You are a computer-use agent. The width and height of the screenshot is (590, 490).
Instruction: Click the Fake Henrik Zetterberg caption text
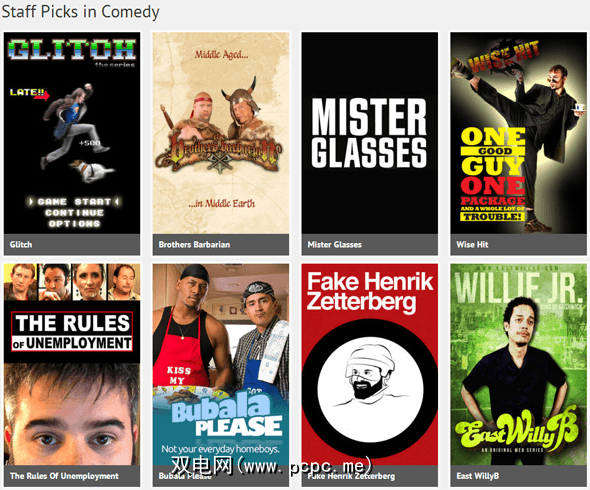(x=351, y=476)
